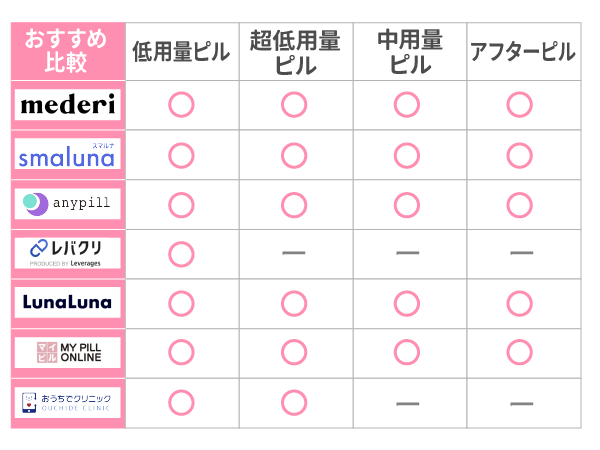Image resolution: width=600 pixels, height=450 pixels.
Task: Click the おうちでクリニック logo
Action: [x=68, y=402]
